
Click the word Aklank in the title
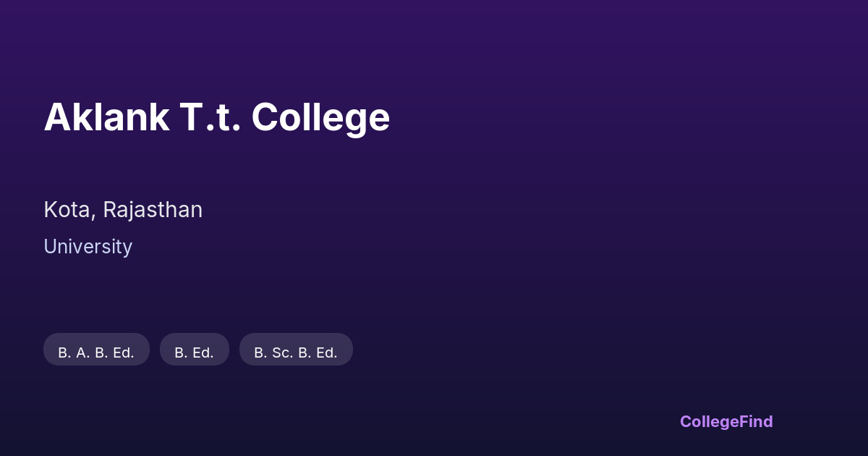click(x=106, y=117)
